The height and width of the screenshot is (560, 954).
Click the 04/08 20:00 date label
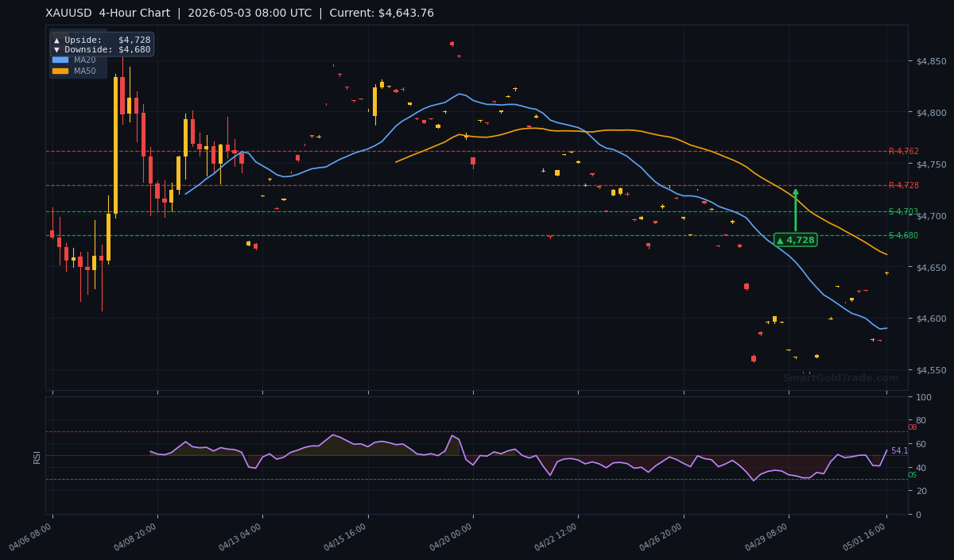pyautogui.click(x=136, y=537)
